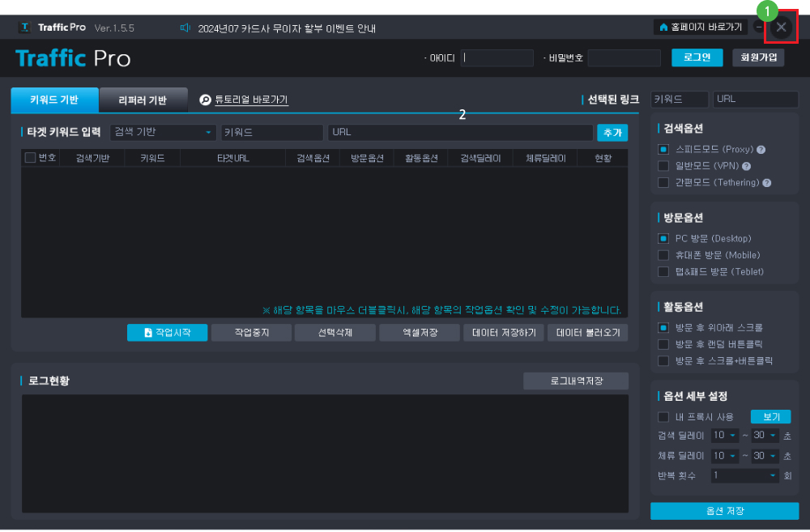The height and width of the screenshot is (532, 810).
Task: Click 작업중지 button
Action: (x=252, y=333)
